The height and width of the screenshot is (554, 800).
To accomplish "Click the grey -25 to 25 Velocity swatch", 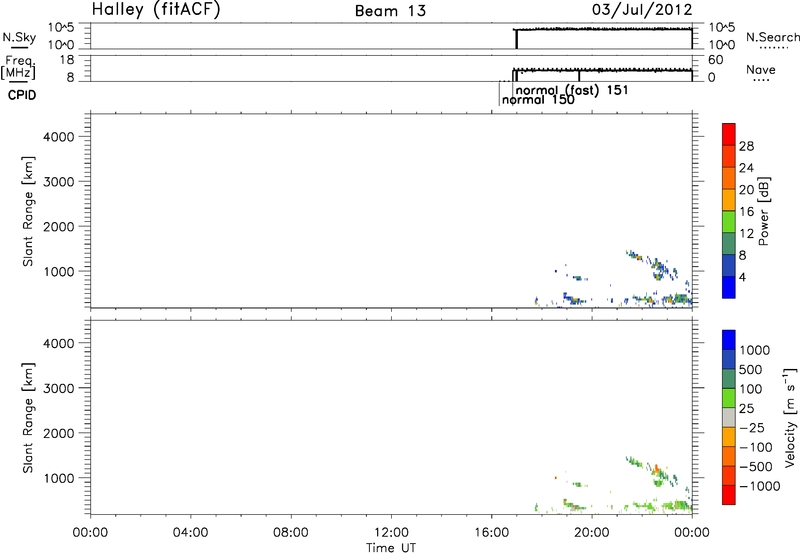I will 729,417.
